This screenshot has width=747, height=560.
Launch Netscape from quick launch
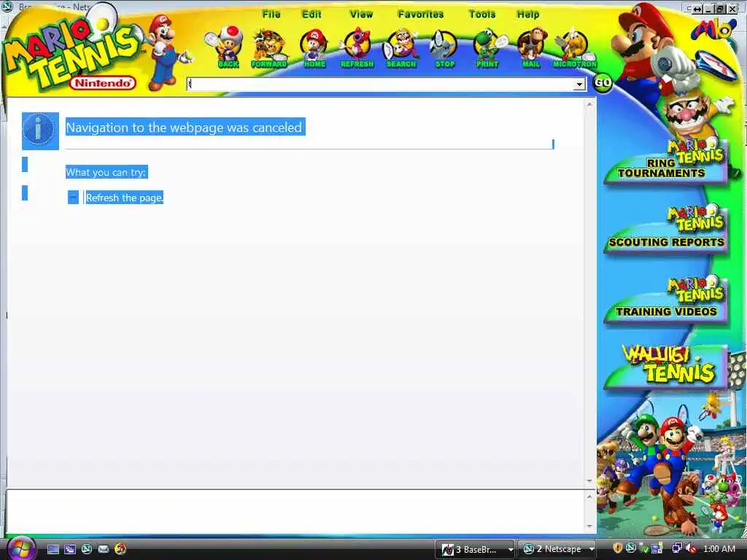pos(87,549)
